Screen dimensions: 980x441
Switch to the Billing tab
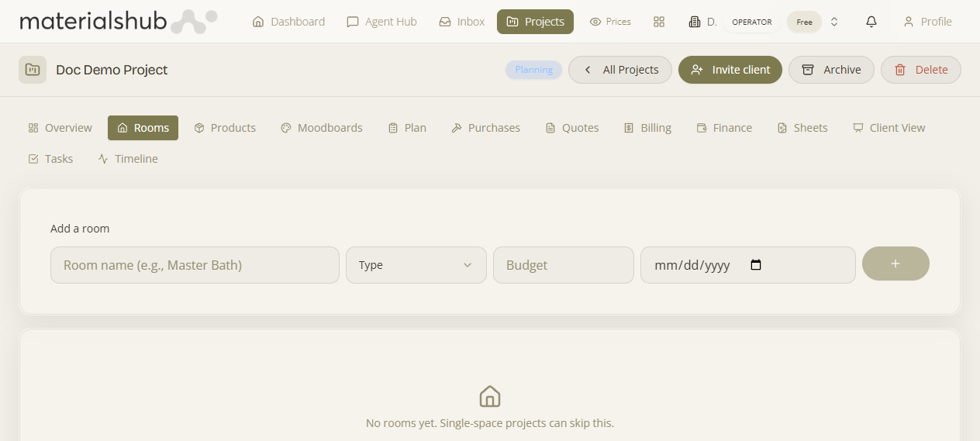(647, 128)
